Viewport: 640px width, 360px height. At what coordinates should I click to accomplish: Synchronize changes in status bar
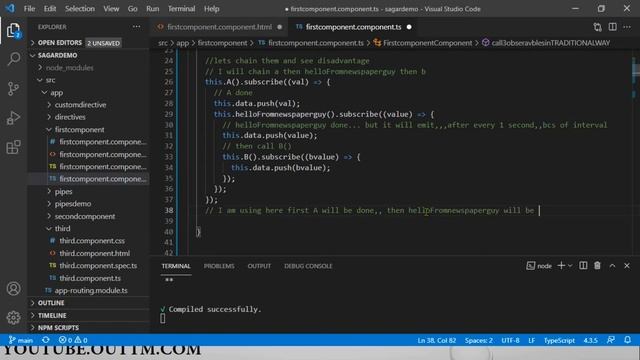click(x=46, y=340)
